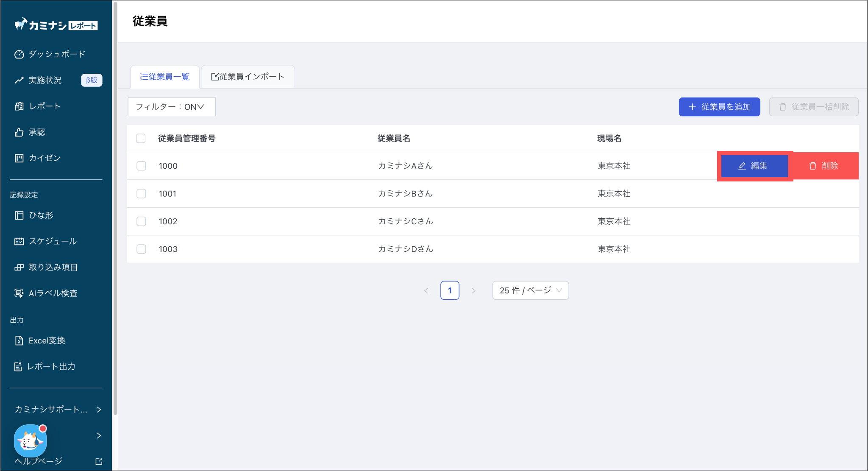
Task: Select the 従業員一覧 tab
Action: tap(165, 77)
